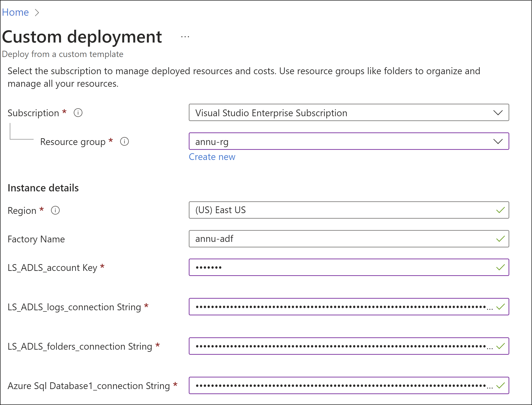
Task: Click the Factory Name input field
Action: pos(349,239)
